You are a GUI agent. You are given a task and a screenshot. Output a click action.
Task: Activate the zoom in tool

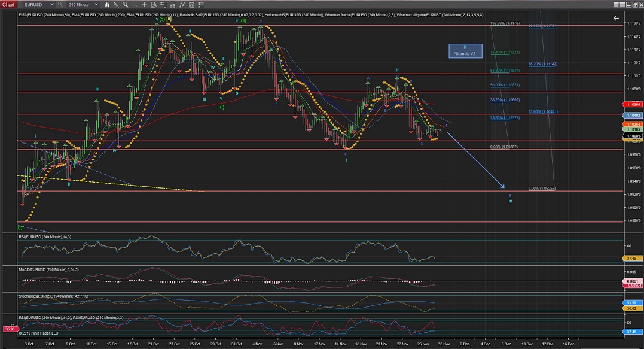coord(125,4)
